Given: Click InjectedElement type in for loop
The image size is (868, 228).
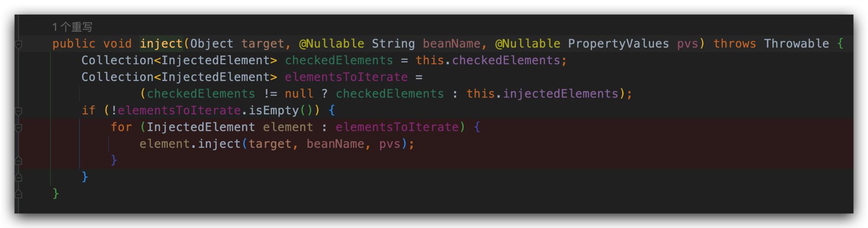Looking at the screenshot, I should pos(201,127).
